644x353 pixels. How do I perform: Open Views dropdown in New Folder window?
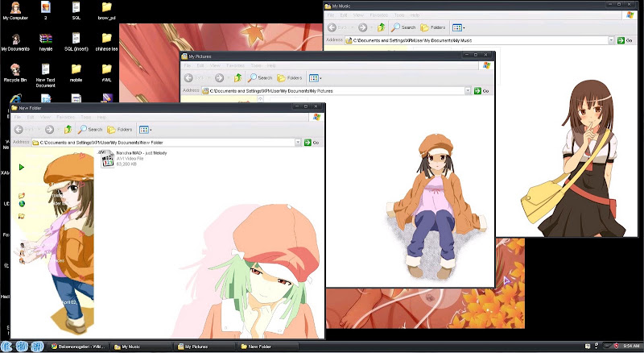pyautogui.click(x=146, y=130)
